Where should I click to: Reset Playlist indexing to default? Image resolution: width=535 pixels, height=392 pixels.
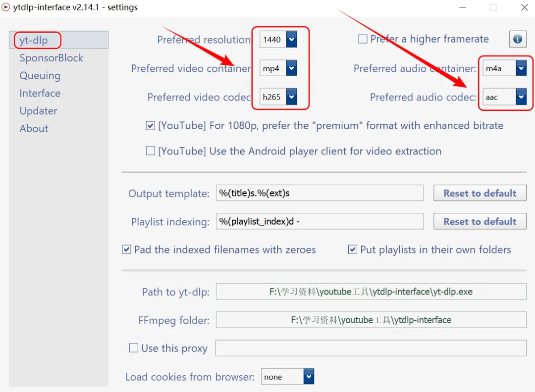(x=480, y=222)
